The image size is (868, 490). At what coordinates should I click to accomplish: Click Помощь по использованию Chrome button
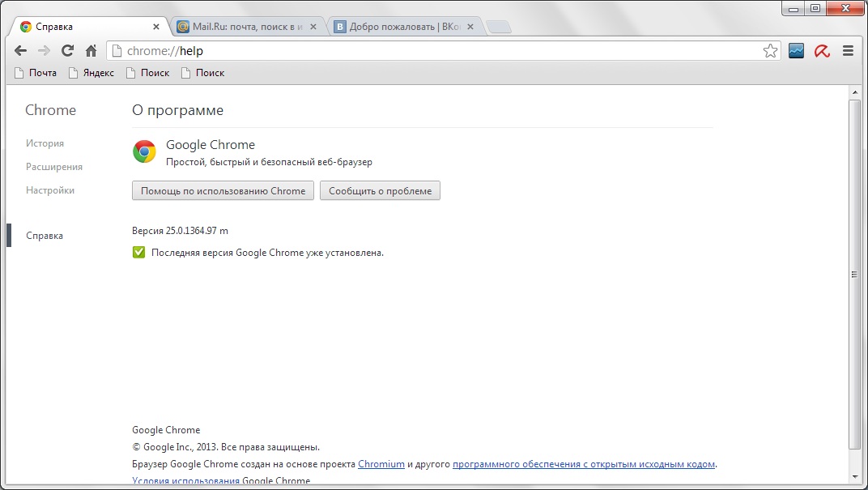point(223,190)
